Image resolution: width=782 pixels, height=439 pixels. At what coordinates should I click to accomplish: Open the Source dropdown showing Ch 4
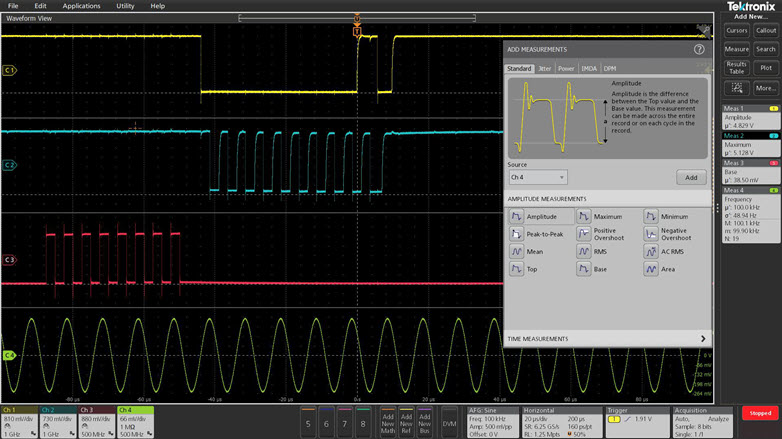point(537,177)
